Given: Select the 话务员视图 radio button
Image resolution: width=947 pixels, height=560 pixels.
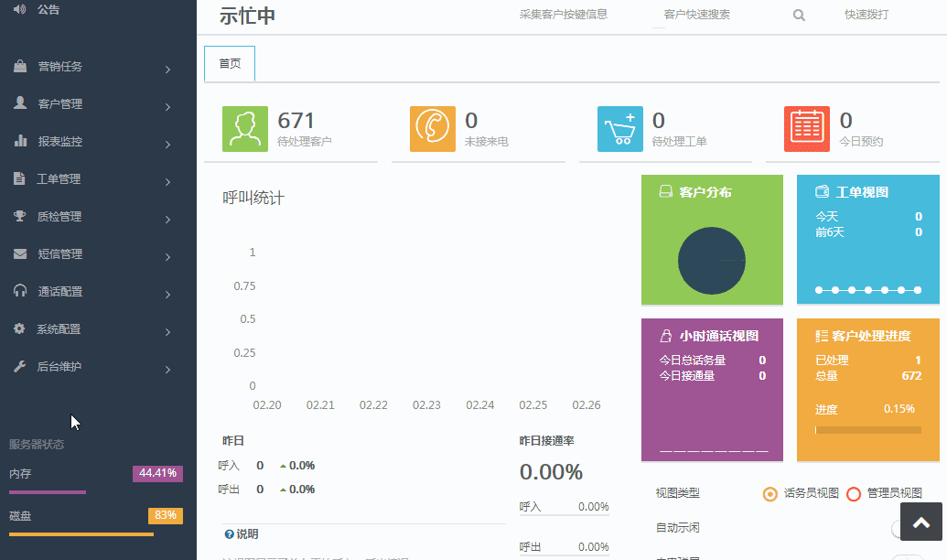Looking at the screenshot, I should [770, 494].
